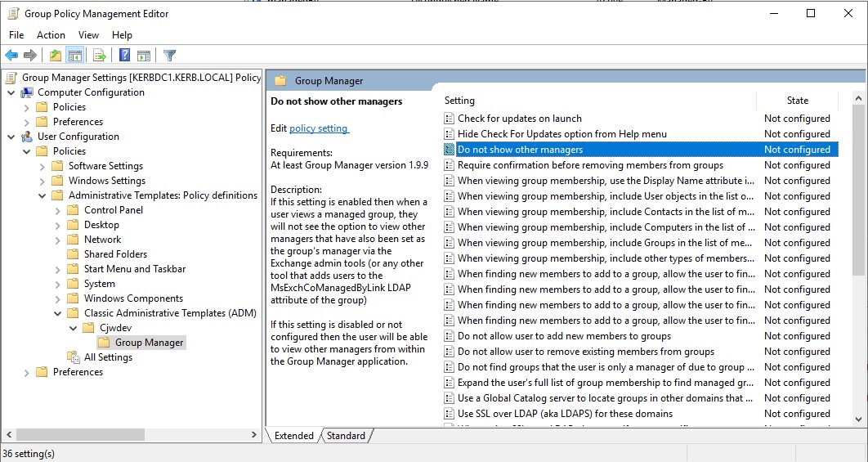
Task: Click the Back arrow toolbar icon
Action: 11,56
